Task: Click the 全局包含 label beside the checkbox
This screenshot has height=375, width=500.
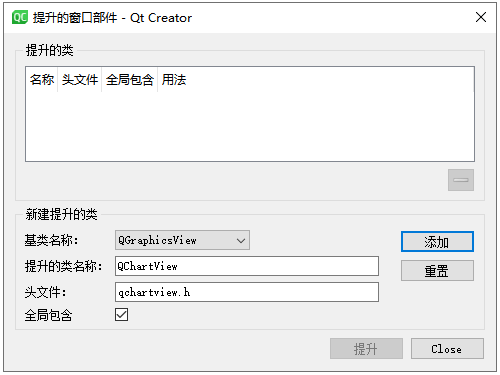Action: (48, 315)
